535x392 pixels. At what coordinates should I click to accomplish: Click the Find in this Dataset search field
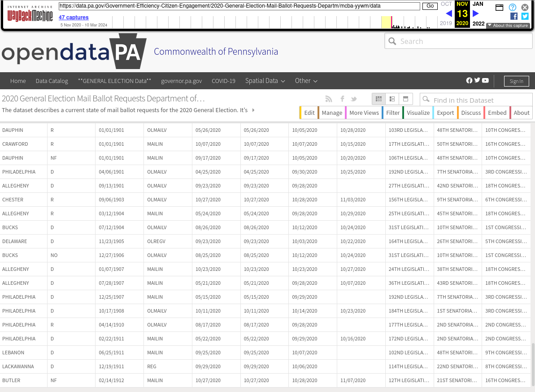point(475,100)
